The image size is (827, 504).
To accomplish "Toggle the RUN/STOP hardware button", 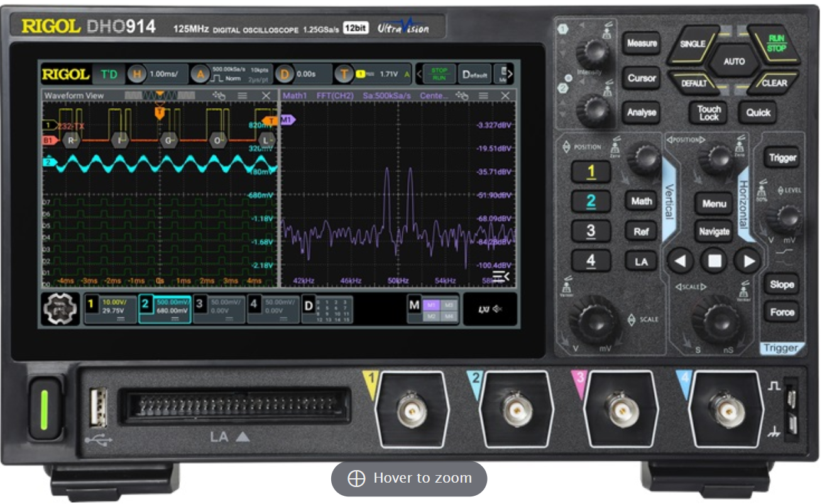I will pos(775,43).
